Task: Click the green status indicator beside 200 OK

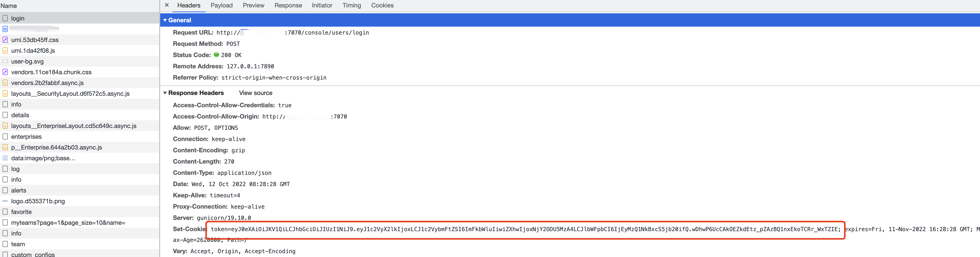Action: 217,55
